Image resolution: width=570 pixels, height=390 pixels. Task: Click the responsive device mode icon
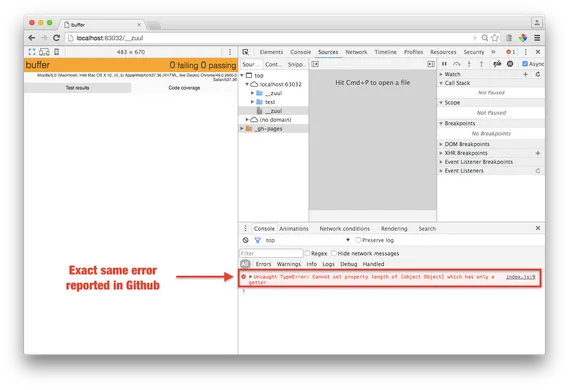(x=44, y=52)
